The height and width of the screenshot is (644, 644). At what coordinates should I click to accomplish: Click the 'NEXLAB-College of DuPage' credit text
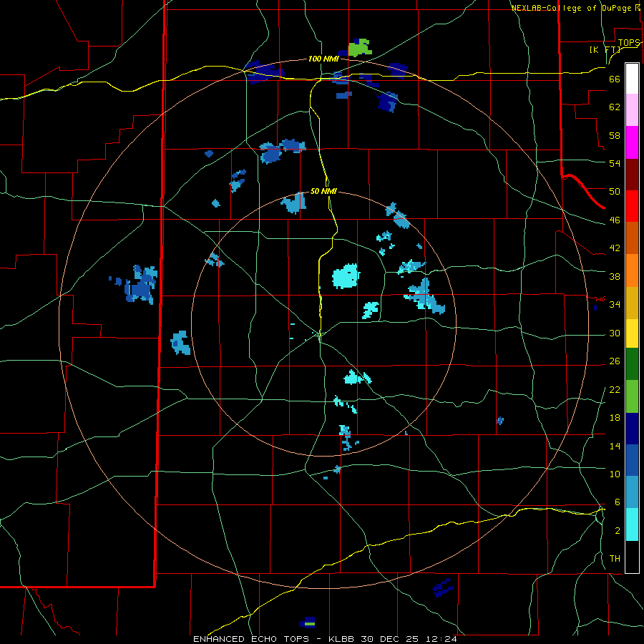572,8
